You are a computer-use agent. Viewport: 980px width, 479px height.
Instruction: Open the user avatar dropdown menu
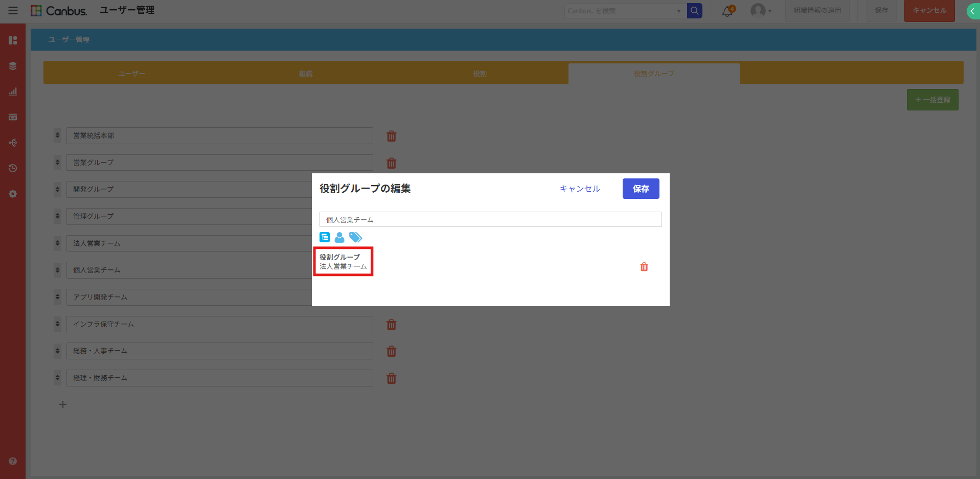click(x=760, y=11)
